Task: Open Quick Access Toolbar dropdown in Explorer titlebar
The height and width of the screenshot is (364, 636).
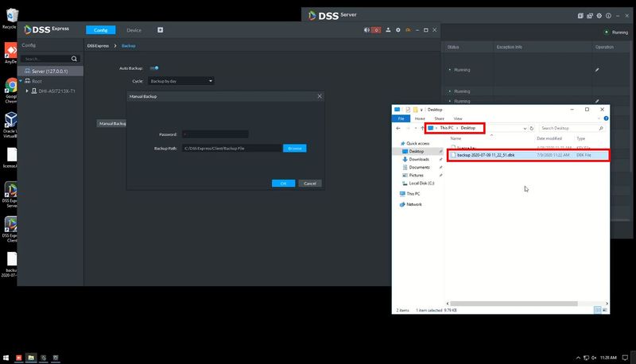Action: tap(421, 110)
